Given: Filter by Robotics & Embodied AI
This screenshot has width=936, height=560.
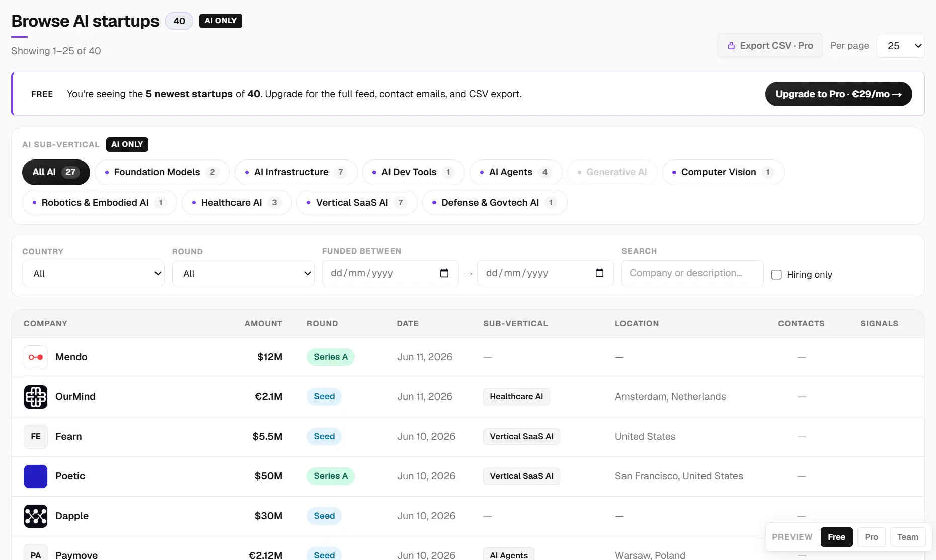Looking at the screenshot, I should (x=100, y=203).
